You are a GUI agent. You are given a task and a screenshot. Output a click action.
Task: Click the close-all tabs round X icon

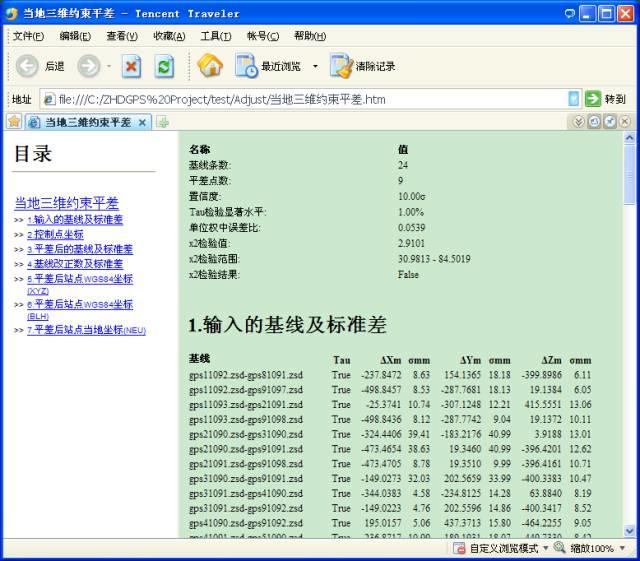point(624,122)
